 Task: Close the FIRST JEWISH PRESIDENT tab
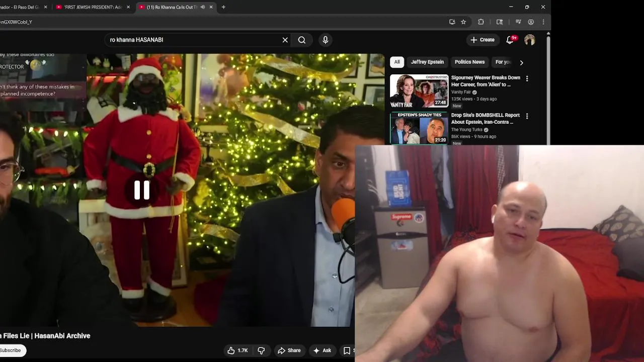[x=128, y=7]
